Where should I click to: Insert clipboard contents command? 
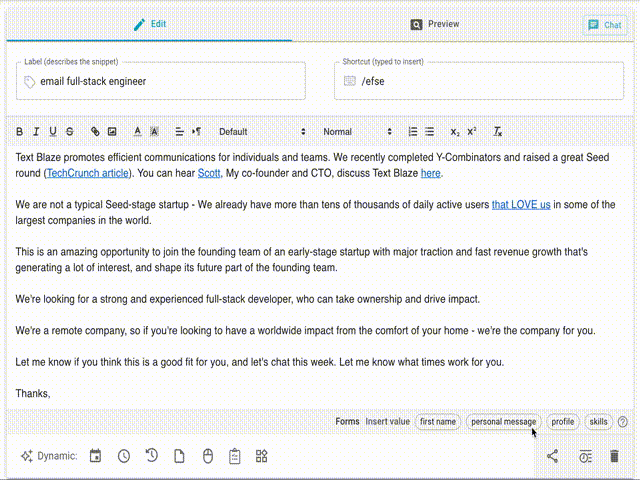coord(234,456)
